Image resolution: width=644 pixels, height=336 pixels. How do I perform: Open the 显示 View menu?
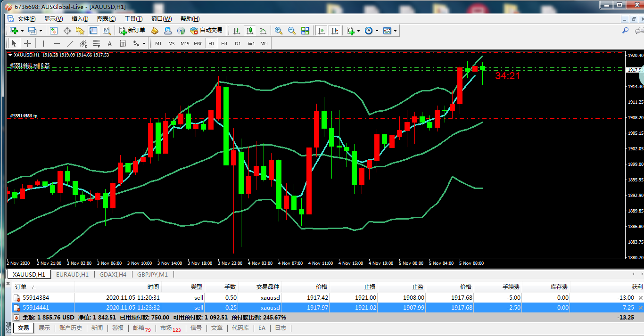[53, 19]
